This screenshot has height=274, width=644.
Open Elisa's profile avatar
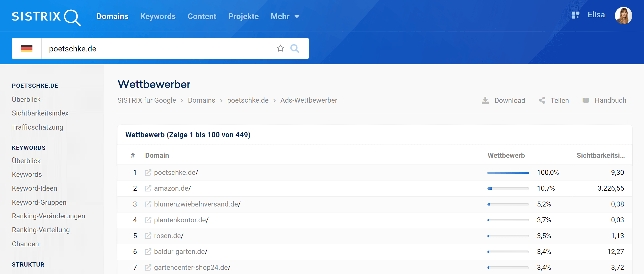623,16
